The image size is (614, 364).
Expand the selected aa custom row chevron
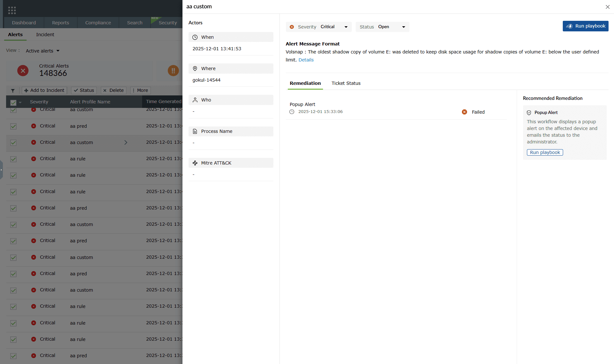[x=125, y=142]
